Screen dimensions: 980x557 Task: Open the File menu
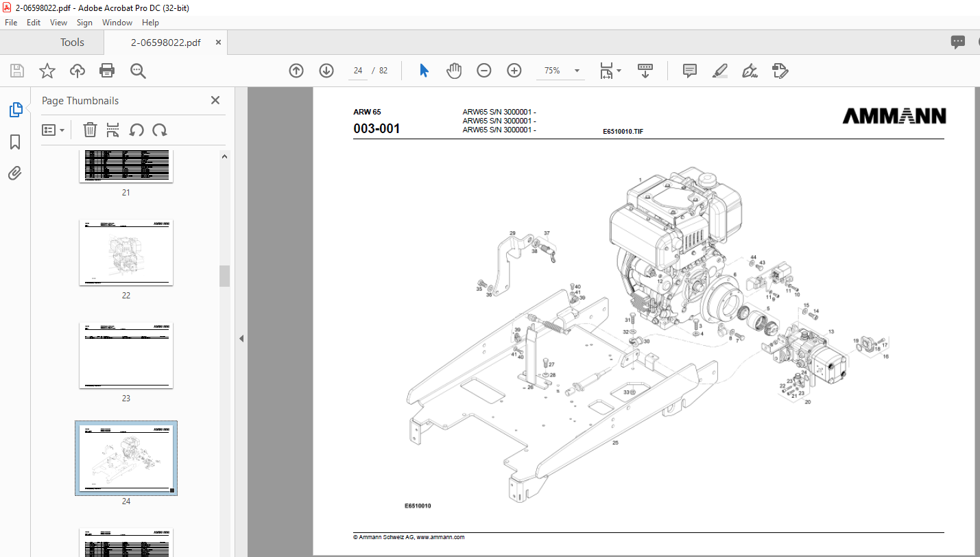12,23
